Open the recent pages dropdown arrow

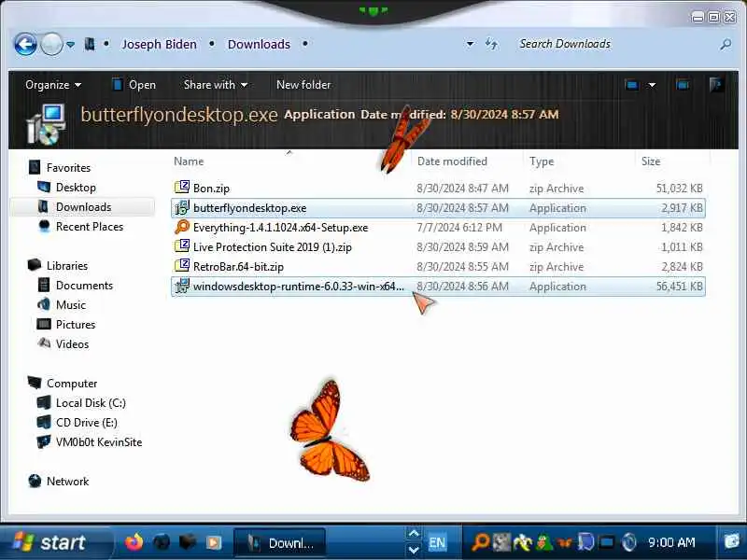click(71, 45)
